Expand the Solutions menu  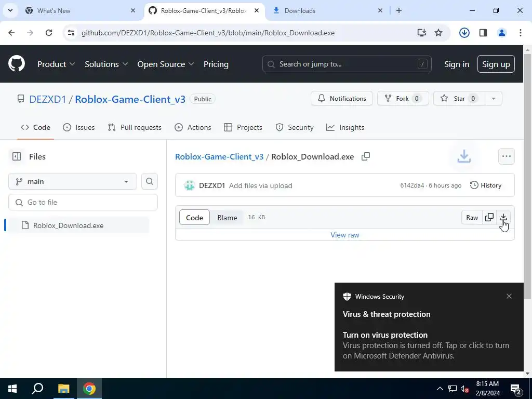click(106, 64)
